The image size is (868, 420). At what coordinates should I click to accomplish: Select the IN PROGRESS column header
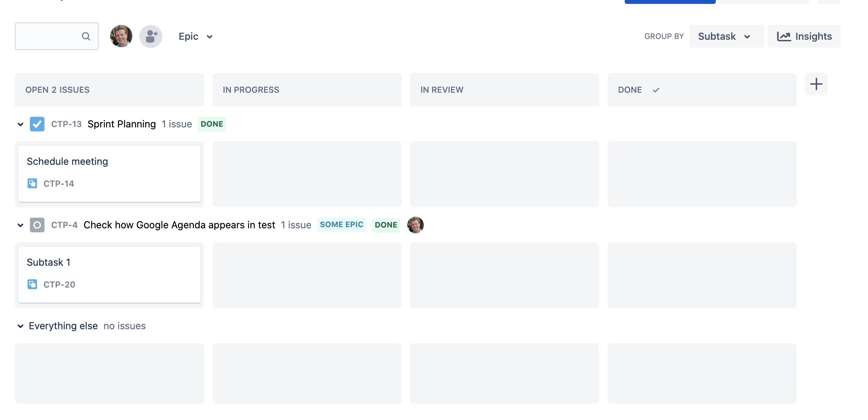pyautogui.click(x=251, y=90)
